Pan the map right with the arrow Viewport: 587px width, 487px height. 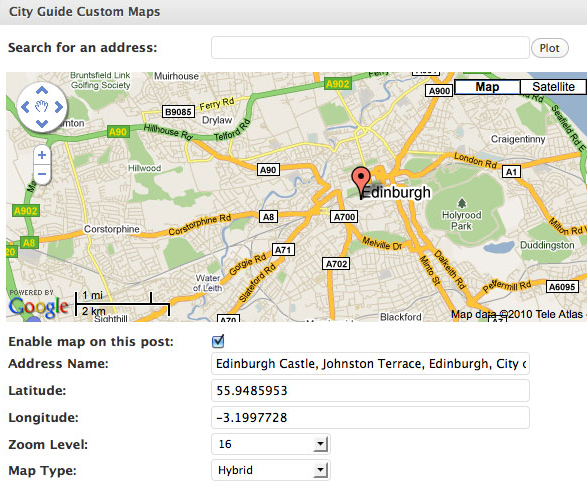(x=58, y=107)
